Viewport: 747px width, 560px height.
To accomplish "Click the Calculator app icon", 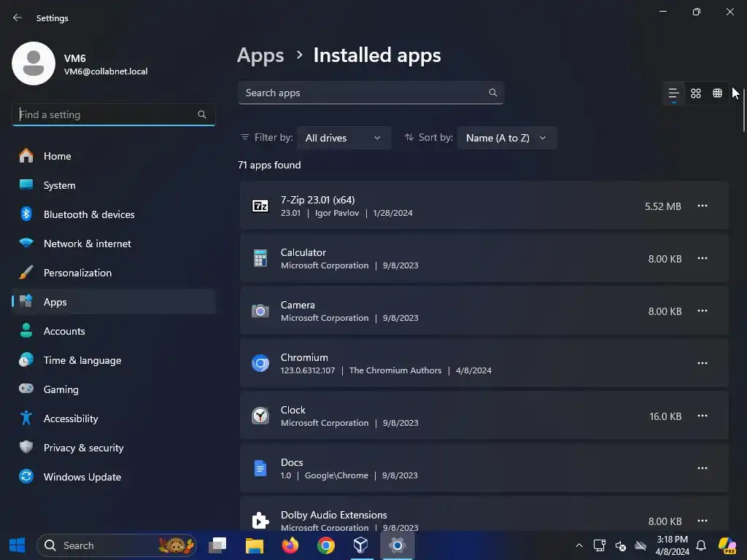I will (x=260, y=259).
